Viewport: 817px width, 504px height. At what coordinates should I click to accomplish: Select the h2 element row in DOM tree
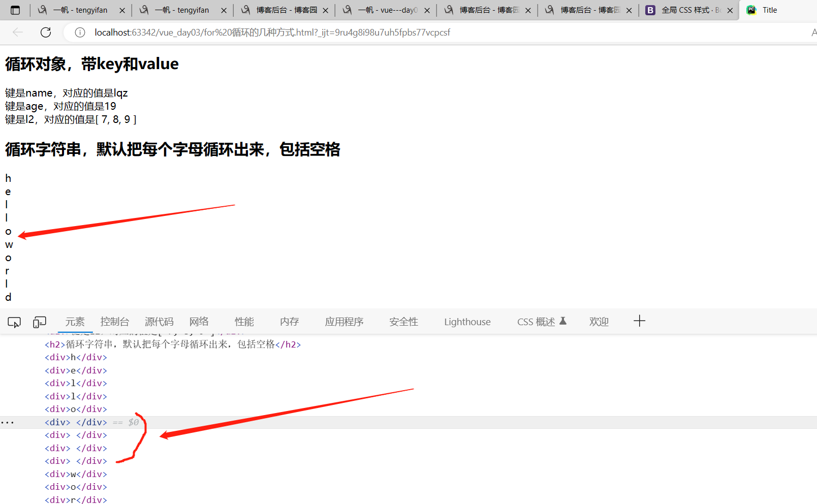173,344
